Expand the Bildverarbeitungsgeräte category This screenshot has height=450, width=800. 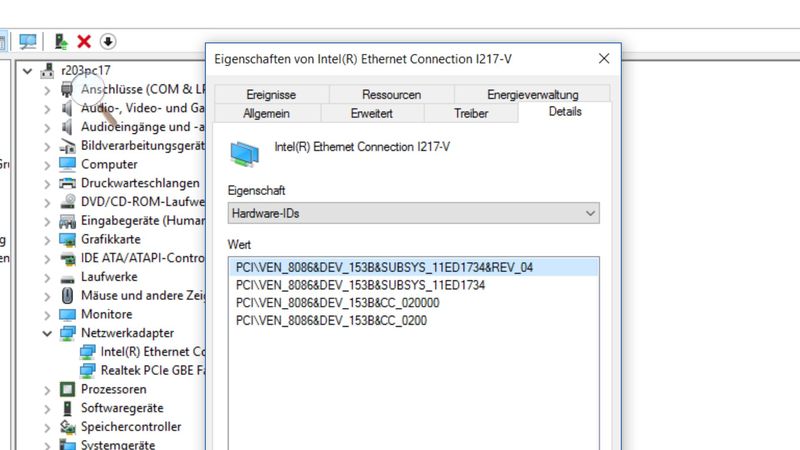(x=47, y=147)
